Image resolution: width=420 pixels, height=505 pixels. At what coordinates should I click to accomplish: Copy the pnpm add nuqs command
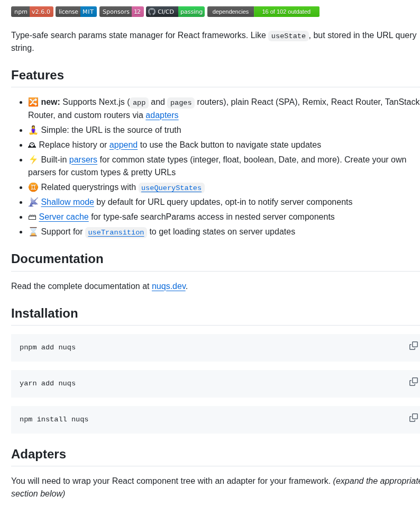pos(413,346)
